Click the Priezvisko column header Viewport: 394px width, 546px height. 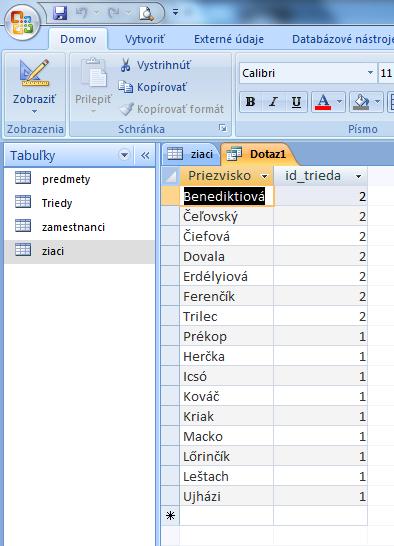[220, 176]
